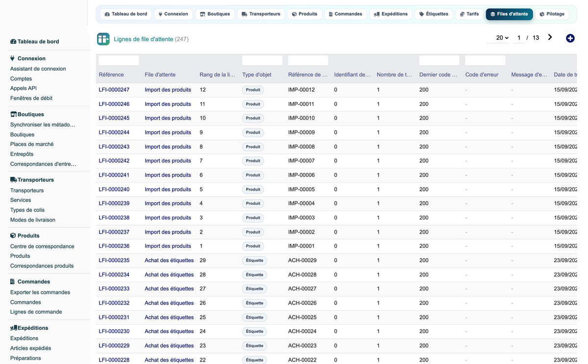Click the Produit badge in row LFI-0000244

253,132
